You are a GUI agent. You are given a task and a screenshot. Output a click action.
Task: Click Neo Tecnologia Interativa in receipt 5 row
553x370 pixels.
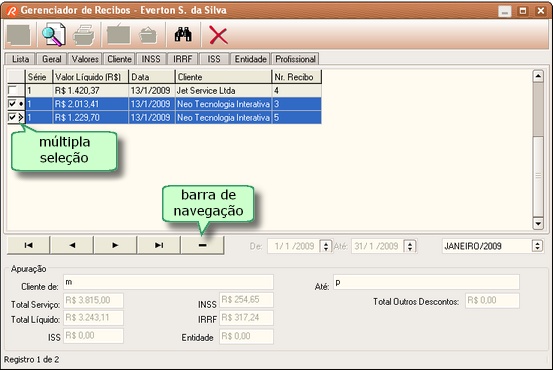click(223, 117)
